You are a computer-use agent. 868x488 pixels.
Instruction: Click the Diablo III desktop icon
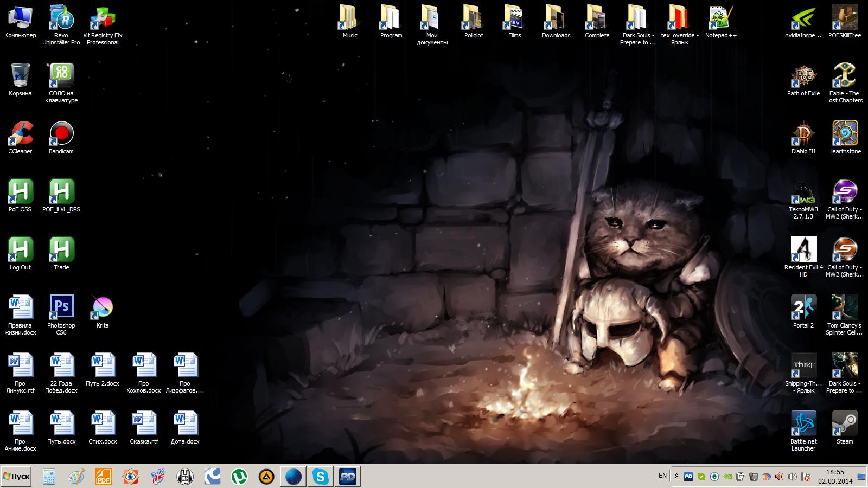tap(803, 134)
